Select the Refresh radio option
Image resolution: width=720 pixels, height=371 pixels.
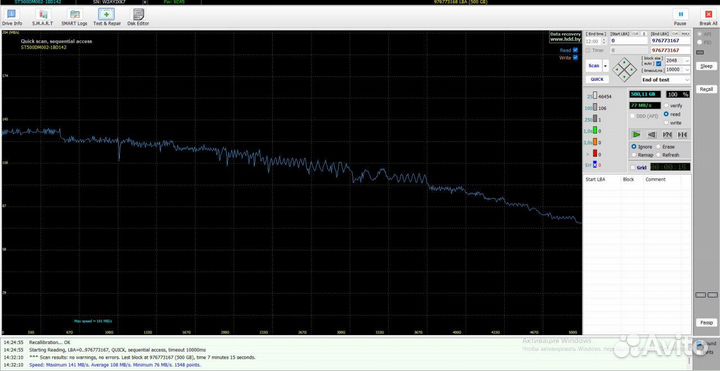(658, 155)
